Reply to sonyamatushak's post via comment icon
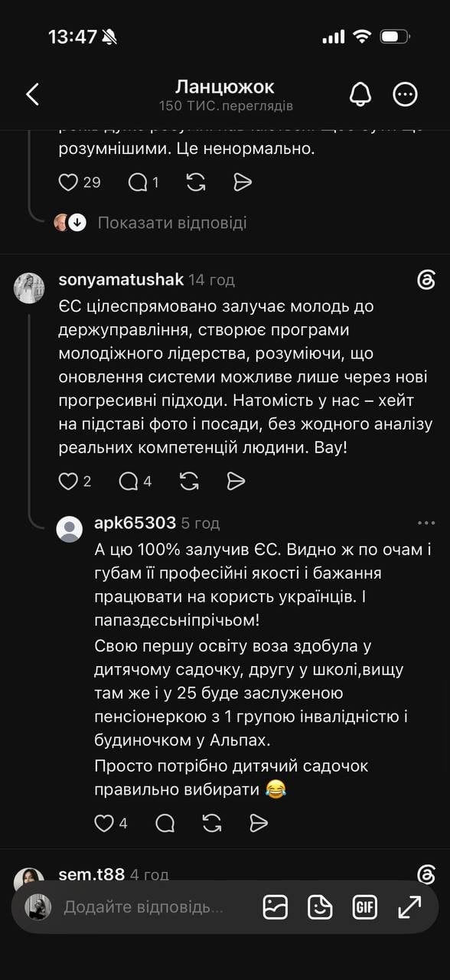The image size is (450, 980). (x=129, y=481)
